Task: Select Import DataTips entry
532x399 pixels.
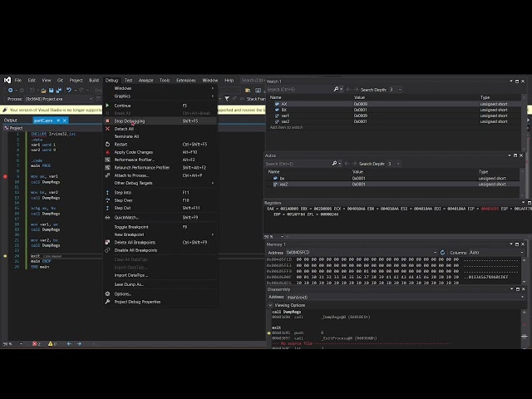Action: (160, 275)
